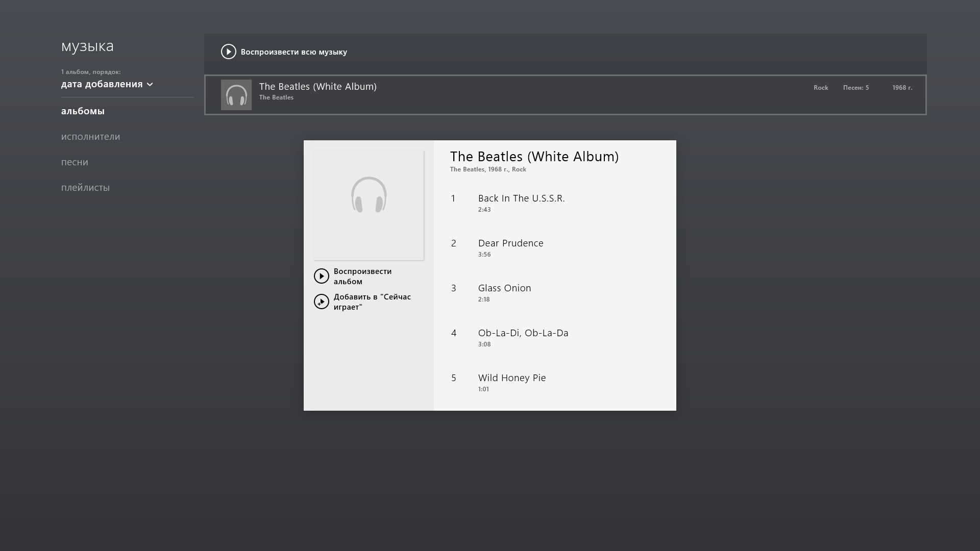980x551 pixels.
Task: Open the песни section
Action: (x=75, y=162)
